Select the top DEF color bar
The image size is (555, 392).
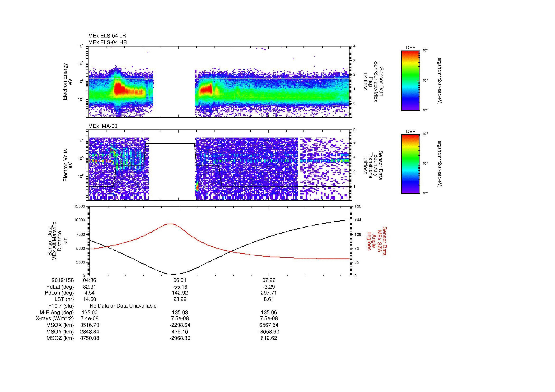(x=410, y=80)
